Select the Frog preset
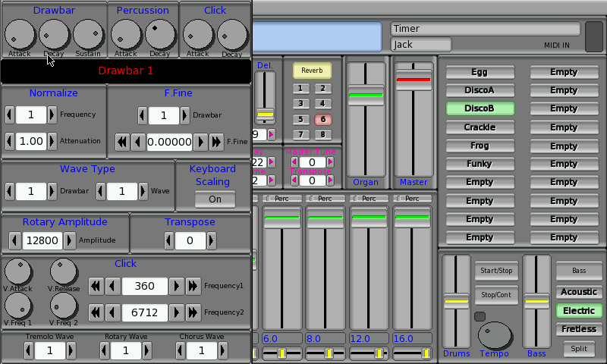This screenshot has height=364, width=607. [480, 146]
